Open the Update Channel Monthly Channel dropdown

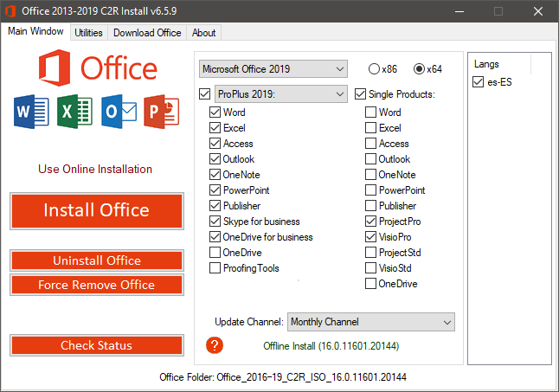[x=371, y=322]
